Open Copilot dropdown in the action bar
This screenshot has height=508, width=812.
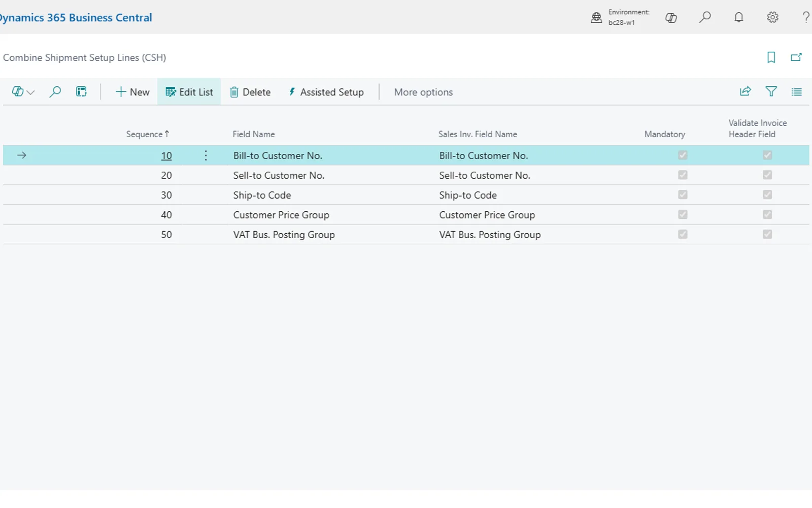23,92
